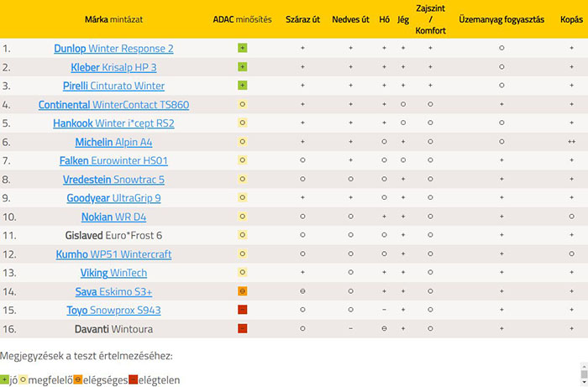
Task: Click the green ADAC rating icon for Dunlop
Action: point(242,48)
